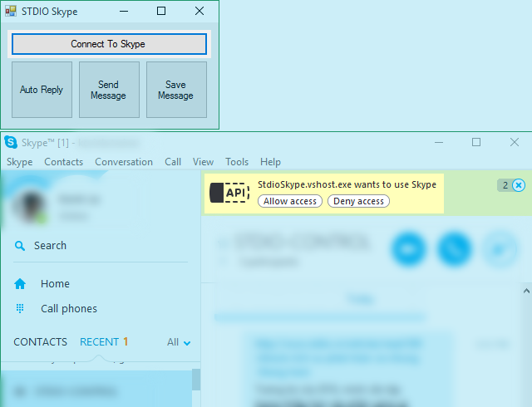Switch to the RECENT tab
This screenshot has width=532, height=407.
click(100, 342)
